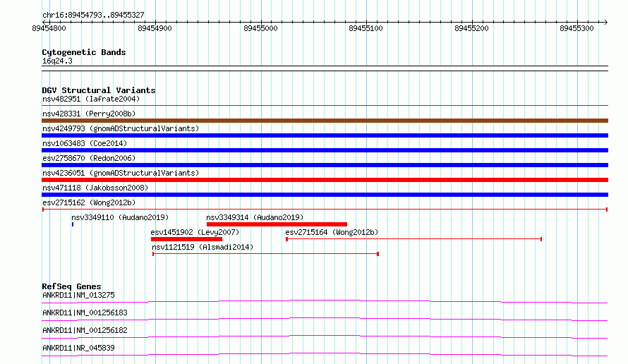Select the blue bar under esv2758670 (Redon2006)
This screenshot has width=628, height=364.
tap(325, 165)
